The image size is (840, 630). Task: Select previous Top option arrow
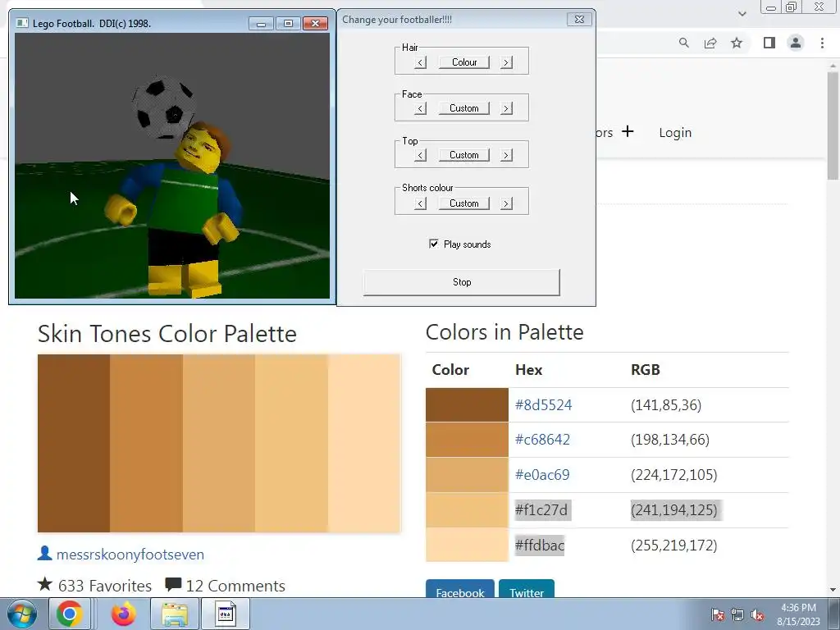(x=421, y=155)
